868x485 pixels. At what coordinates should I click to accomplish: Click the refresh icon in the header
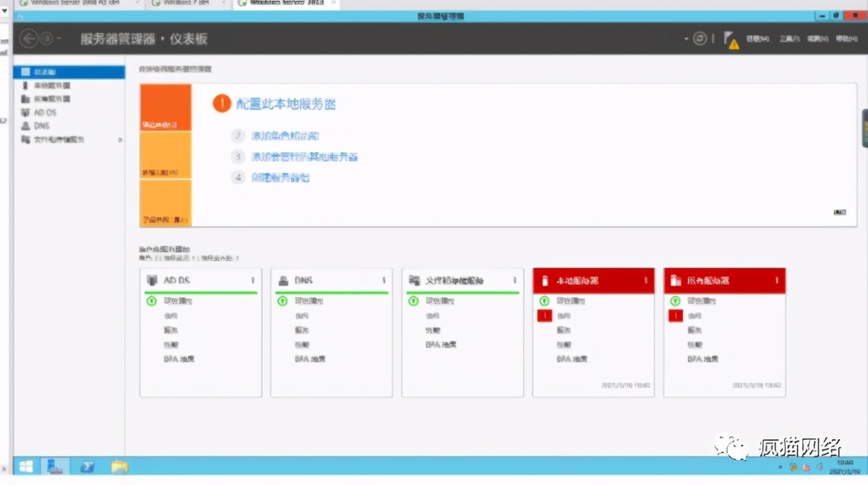pyautogui.click(x=700, y=38)
